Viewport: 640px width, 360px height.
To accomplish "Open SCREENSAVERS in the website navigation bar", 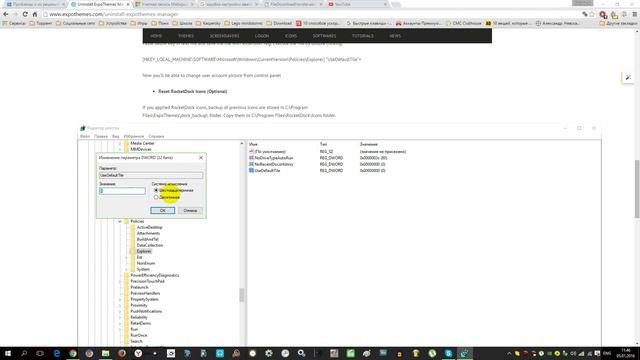I will (224, 36).
